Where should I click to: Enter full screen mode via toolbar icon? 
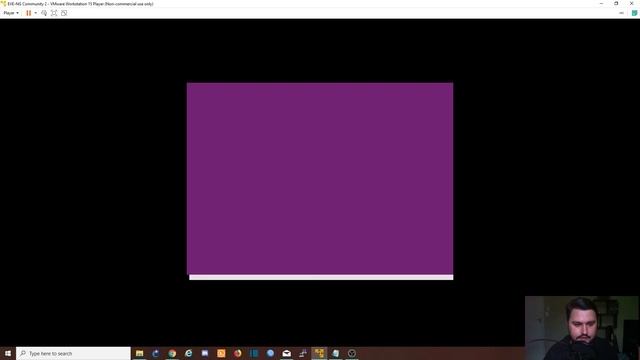point(54,13)
